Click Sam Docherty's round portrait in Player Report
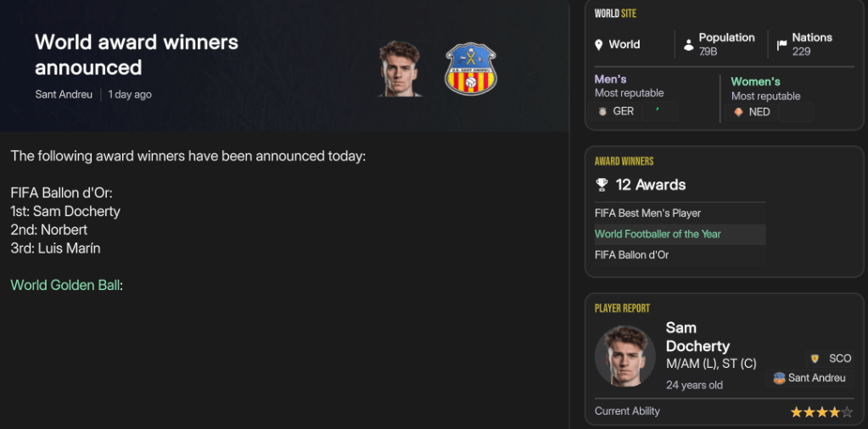Screen dimensions: 868x429 click(x=625, y=357)
